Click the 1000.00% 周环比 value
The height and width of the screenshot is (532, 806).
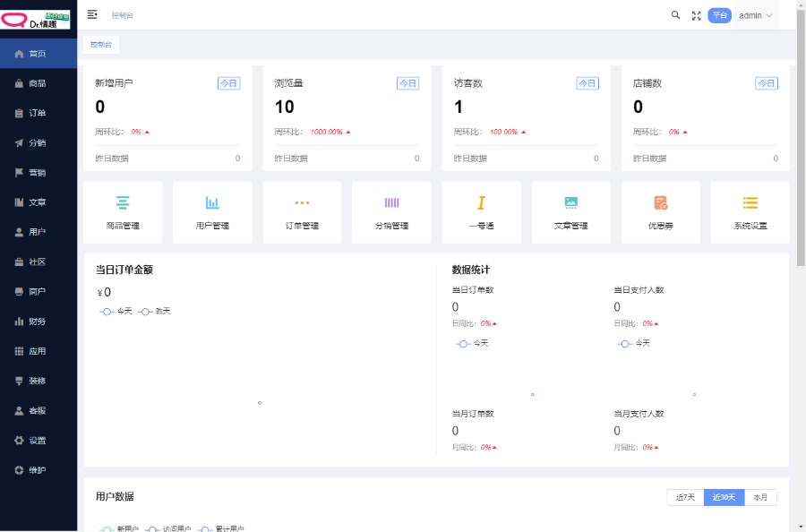(326, 132)
